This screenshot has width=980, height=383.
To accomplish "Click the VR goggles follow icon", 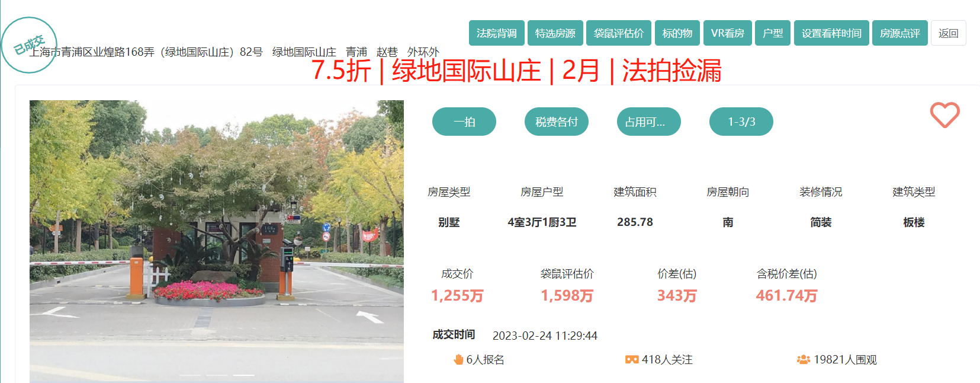I will pyautogui.click(x=632, y=359).
